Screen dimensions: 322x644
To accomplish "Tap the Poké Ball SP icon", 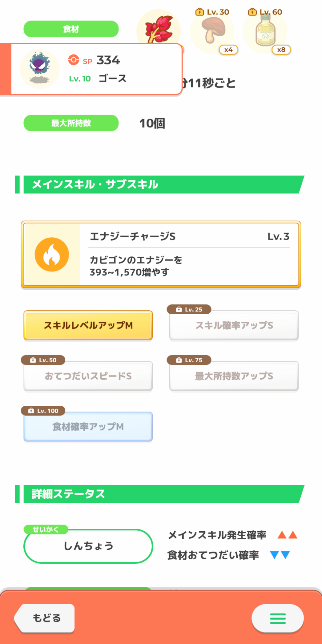I will (73, 60).
